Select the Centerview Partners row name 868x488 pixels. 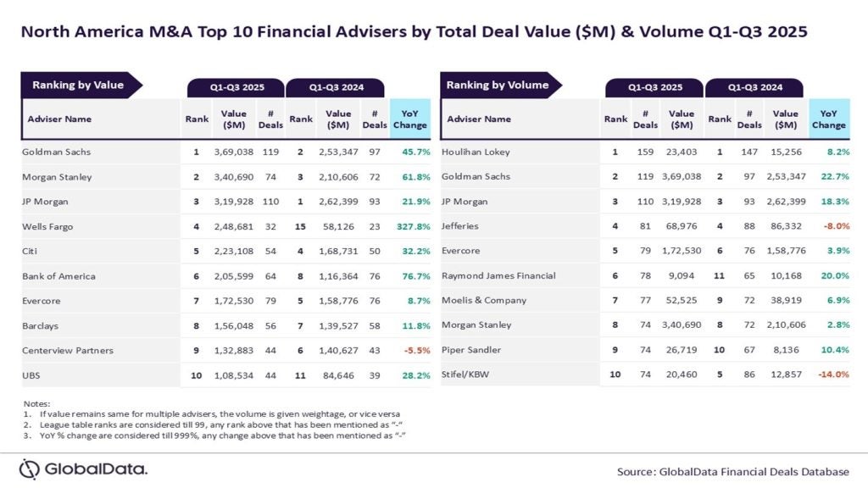click(x=68, y=351)
